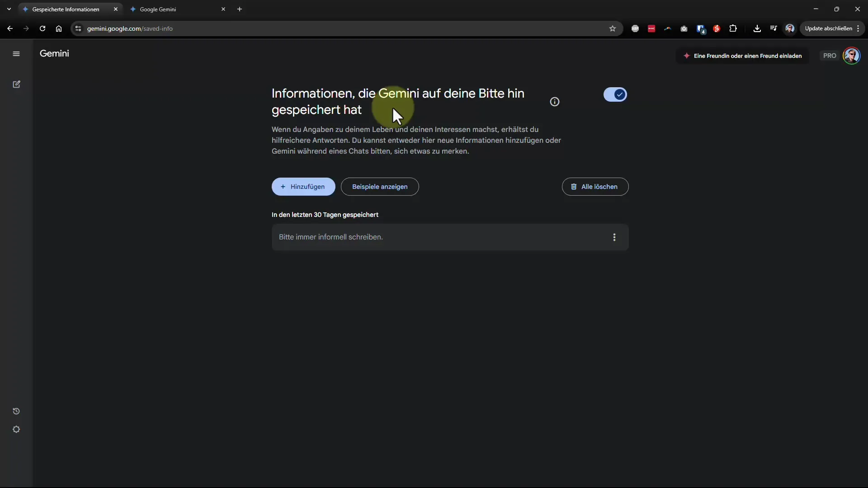Click the red lightning bolt extension

(717, 28)
